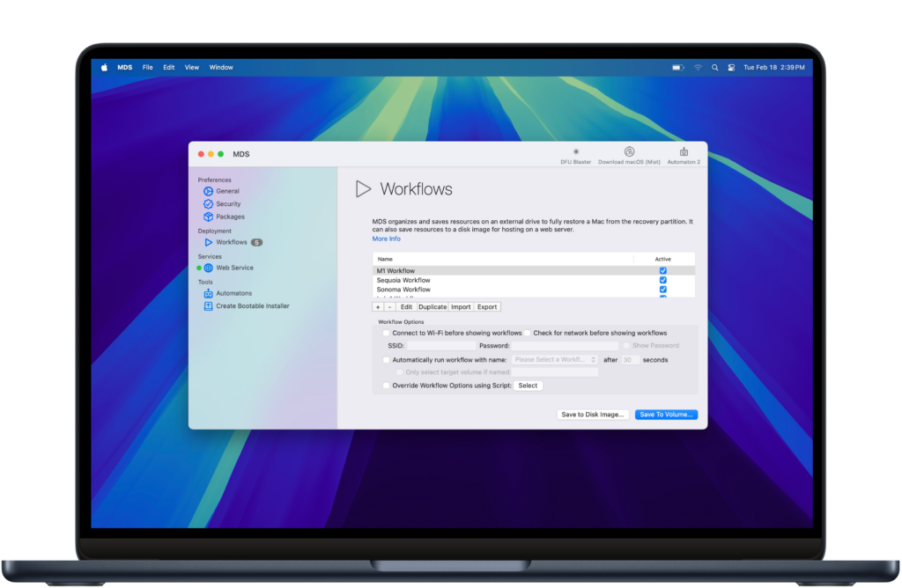
Task: Open the File menu
Action: coord(148,67)
